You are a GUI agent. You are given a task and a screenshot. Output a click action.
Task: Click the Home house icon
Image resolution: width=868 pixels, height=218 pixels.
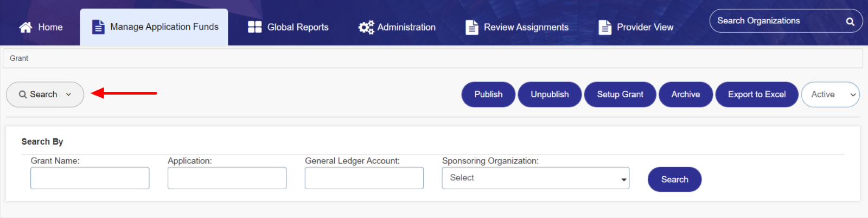tap(25, 27)
